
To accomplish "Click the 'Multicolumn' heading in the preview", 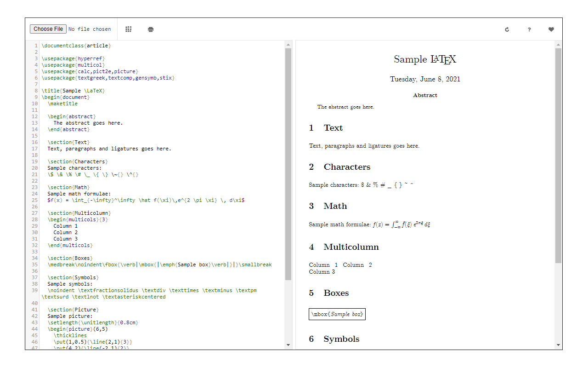I will coord(351,247).
